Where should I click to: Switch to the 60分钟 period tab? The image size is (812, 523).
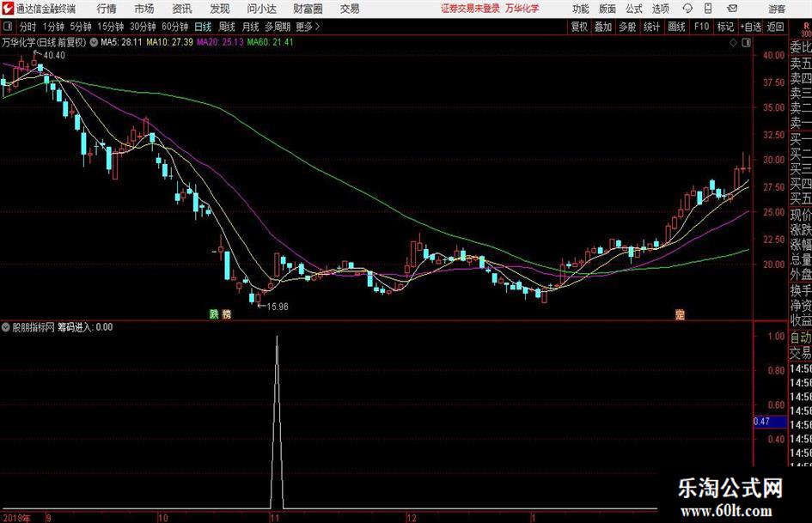[x=174, y=27]
